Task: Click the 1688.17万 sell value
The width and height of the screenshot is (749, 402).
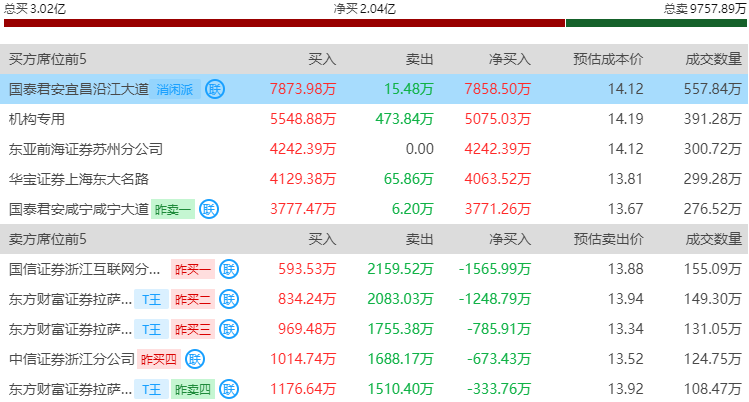Action: point(400,360)
